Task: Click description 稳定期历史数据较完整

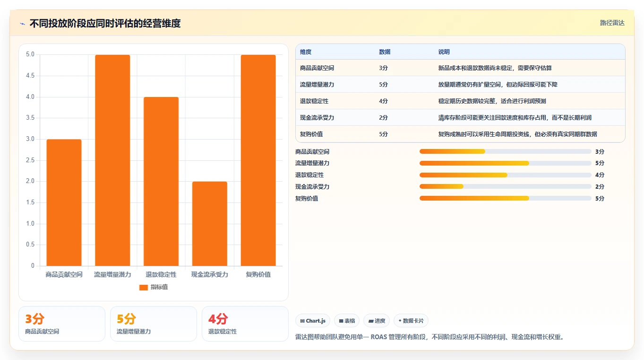Action: point(492,101)
